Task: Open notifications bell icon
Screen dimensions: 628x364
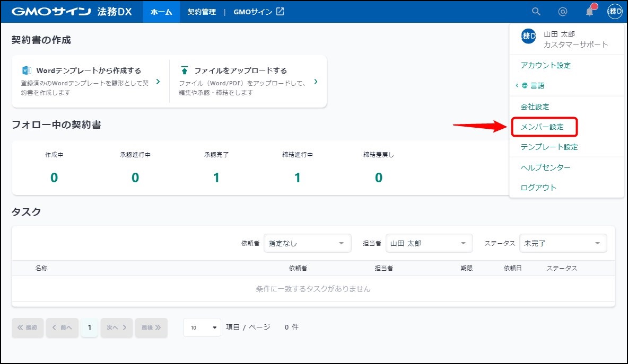Action: pos(589,12)
